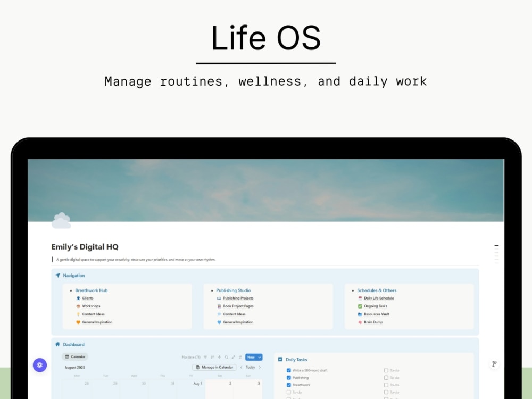Viewport: 532px width, 399px height.
Task: Collapse the Publishing Studio toggle
Action: 212,291
